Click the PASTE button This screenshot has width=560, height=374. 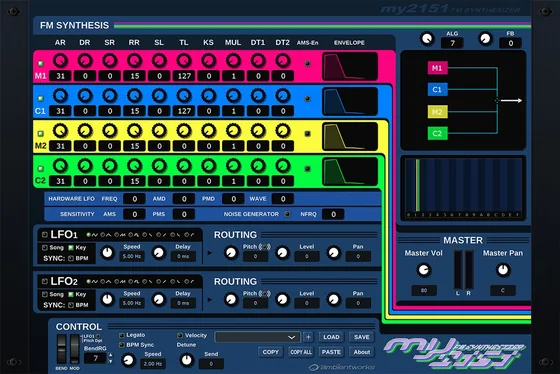331,352
